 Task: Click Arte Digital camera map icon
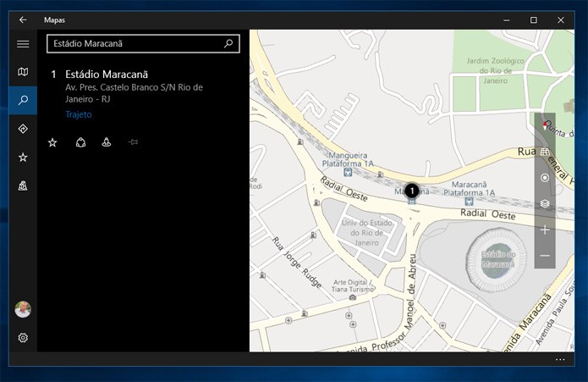[x=353, y=297]
